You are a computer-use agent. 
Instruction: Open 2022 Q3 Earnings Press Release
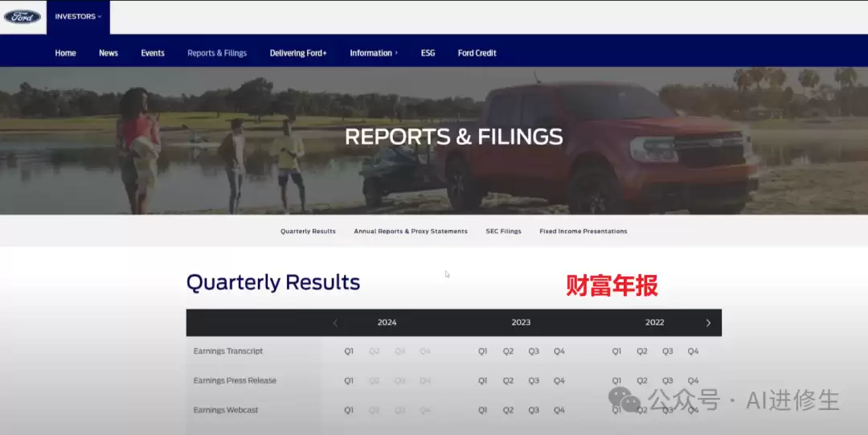pyautogui.click(x=668, y=380)
